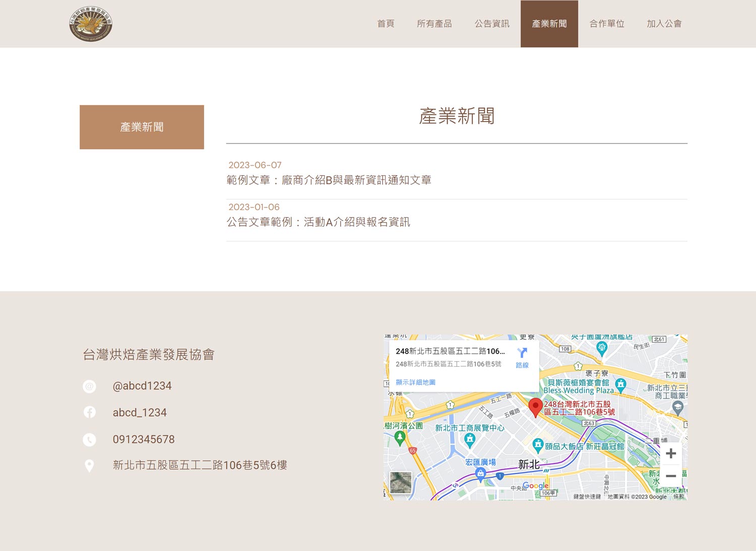This screenshot has width=756, height=551.
Task: Open 首頁 in the navigation menu
Action: [x=386, y=24]
